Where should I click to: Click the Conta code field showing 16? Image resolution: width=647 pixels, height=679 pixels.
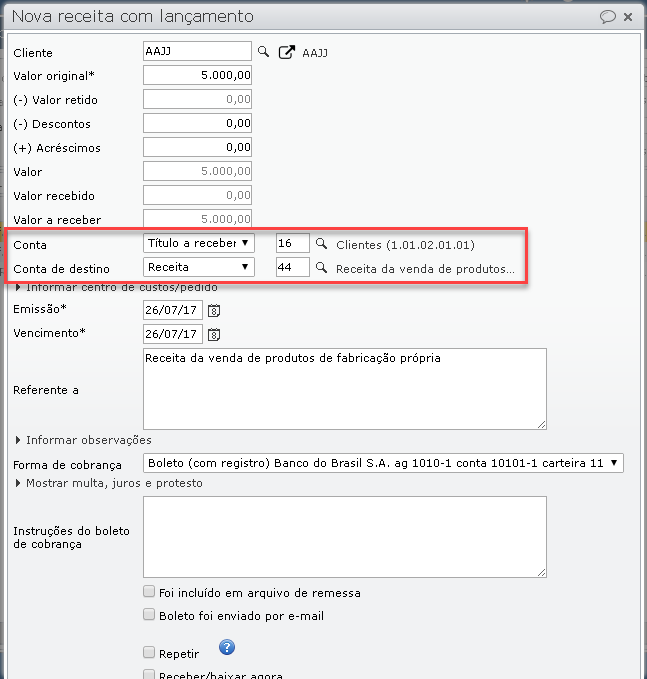(x=293, y=243)
